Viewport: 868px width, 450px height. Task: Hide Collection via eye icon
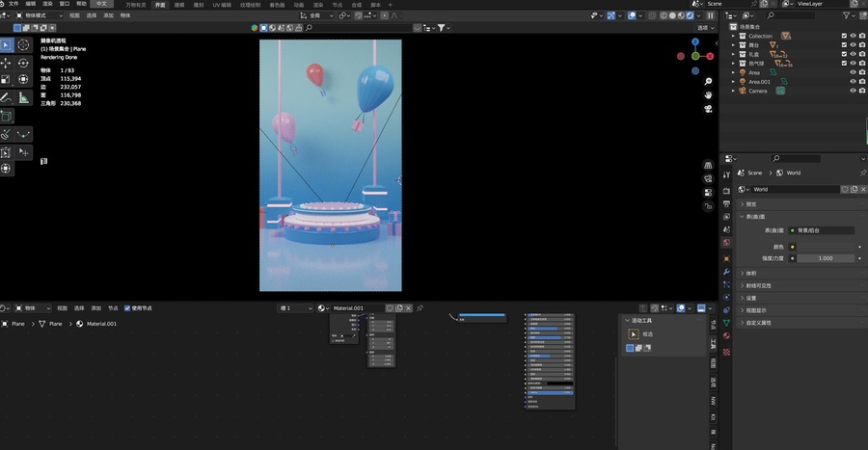pos(854,36)
